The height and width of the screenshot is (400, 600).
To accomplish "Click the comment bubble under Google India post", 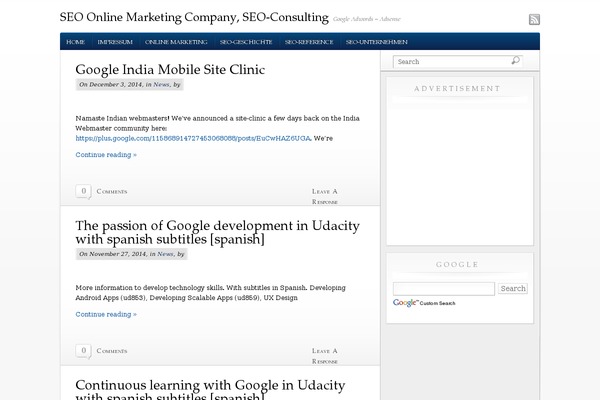I will [x=83, y=191].
